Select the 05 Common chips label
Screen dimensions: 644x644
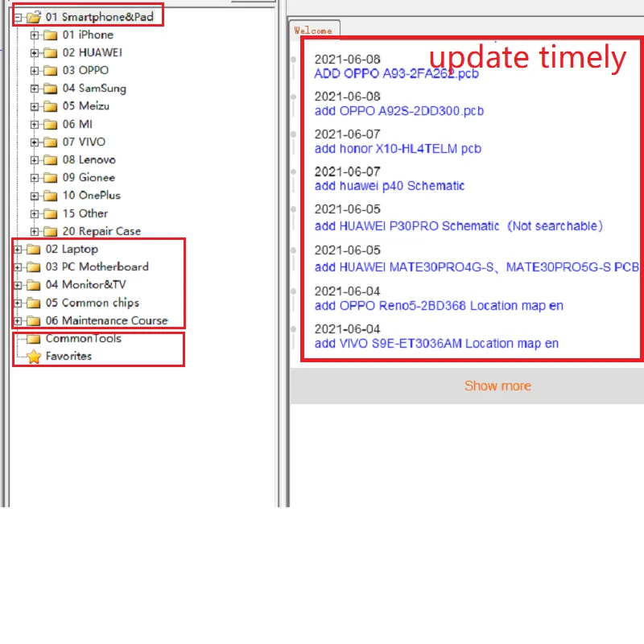point(93,303)
